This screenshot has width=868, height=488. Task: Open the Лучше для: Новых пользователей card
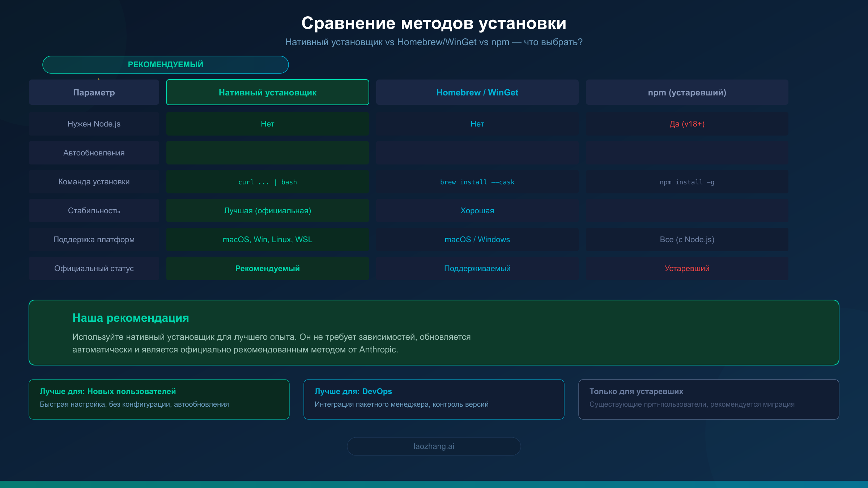(159, 399)
